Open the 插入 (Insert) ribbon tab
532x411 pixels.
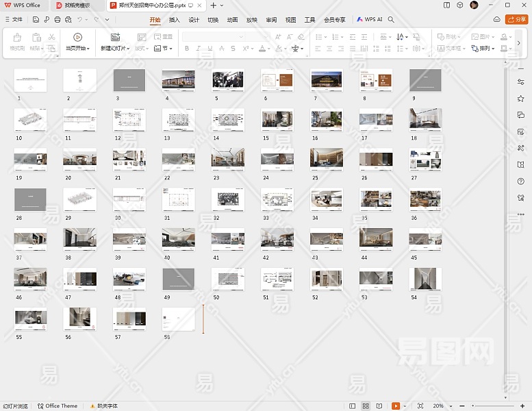175,20
